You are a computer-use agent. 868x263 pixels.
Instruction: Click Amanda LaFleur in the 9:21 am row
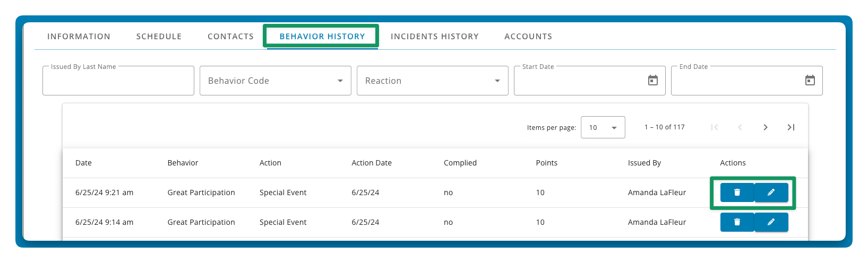(x=657, y=192)
